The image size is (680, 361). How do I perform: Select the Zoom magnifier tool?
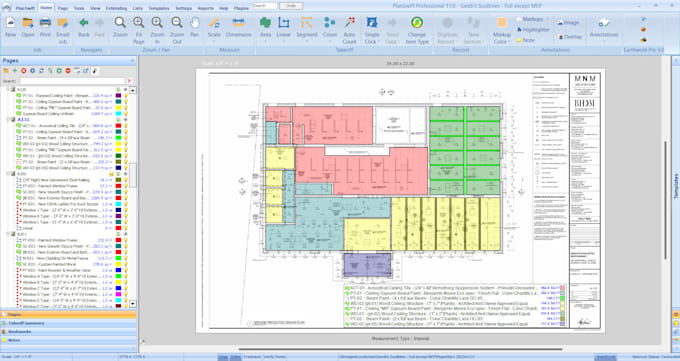click(120, 27)
